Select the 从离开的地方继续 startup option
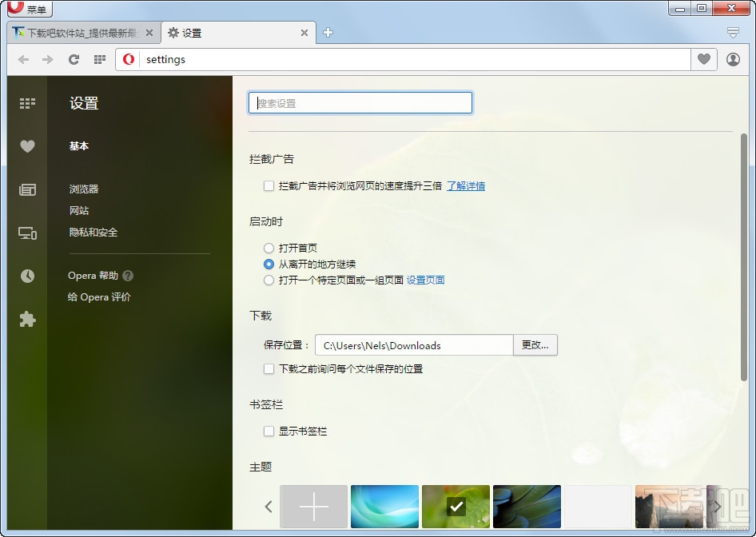Viewport: 756px width, 537px height. click(x=269, y=264)
